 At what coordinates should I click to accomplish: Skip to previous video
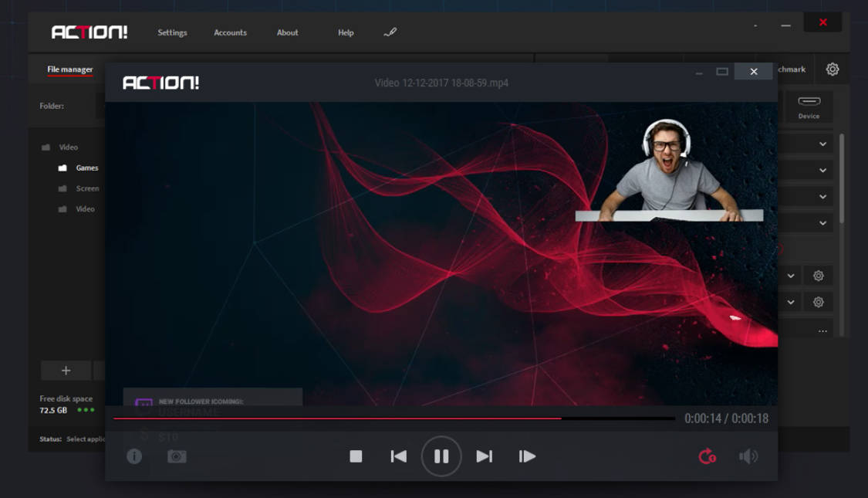pos(399,456)
